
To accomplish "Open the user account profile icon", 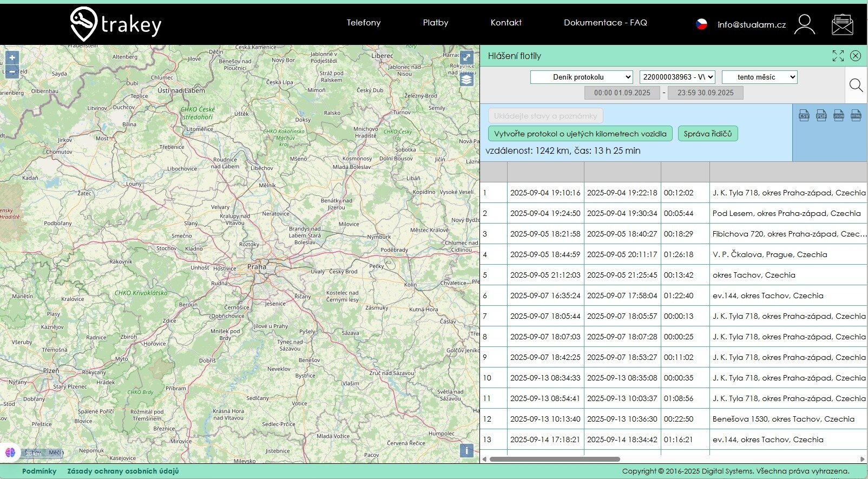I will (804, 24).
